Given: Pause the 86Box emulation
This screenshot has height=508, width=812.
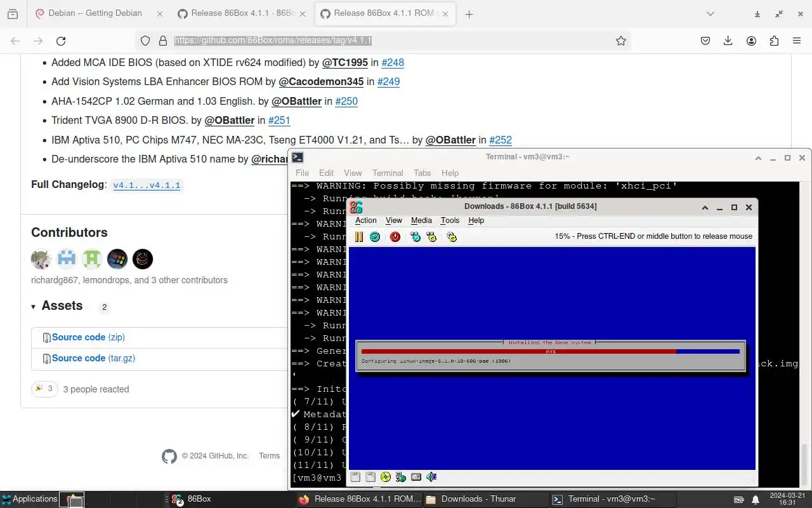Looking at the screenshot, I should point(359,237).
